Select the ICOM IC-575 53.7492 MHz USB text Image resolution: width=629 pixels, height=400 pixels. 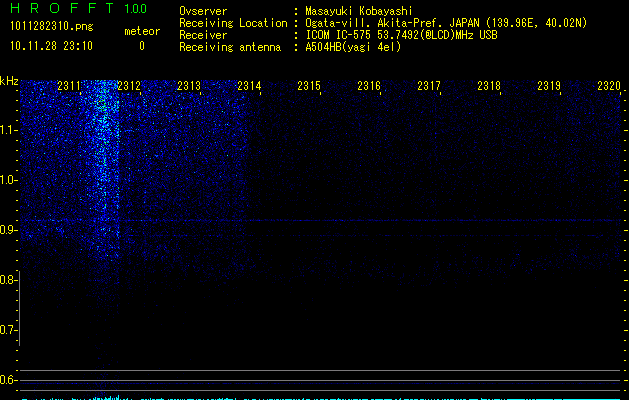pyautogui.click(x=401, y=35)
